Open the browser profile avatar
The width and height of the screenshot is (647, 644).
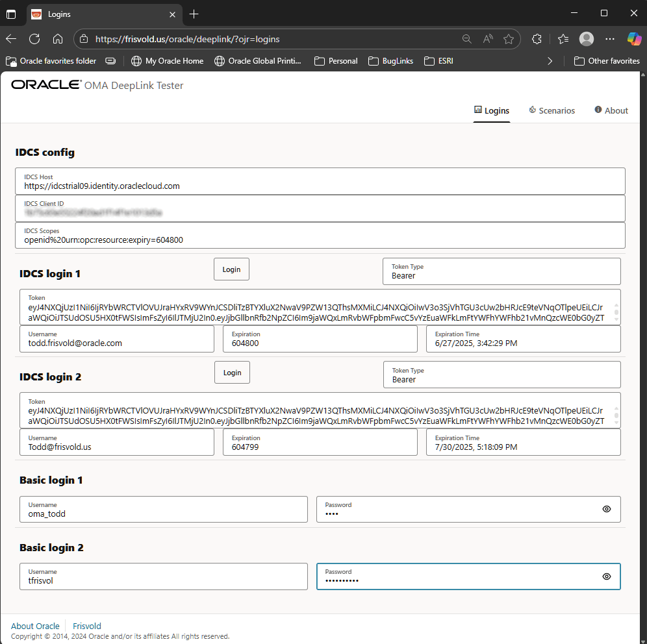(587, 39)
